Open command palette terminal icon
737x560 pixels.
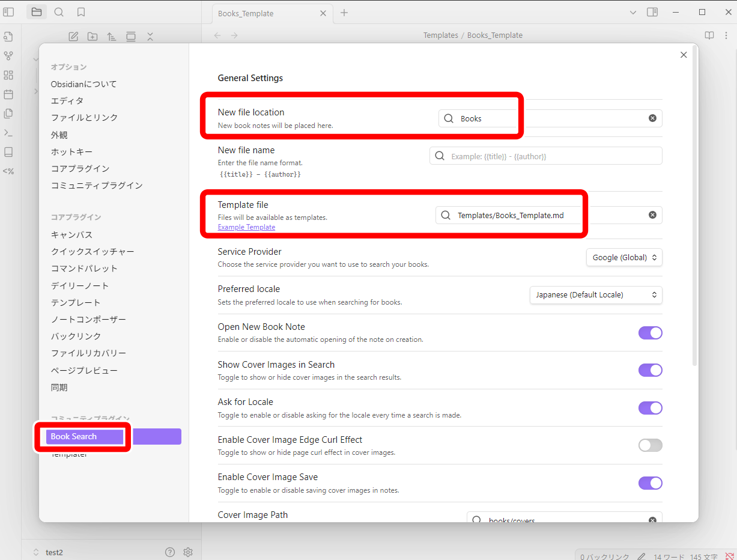pos(8,133)
